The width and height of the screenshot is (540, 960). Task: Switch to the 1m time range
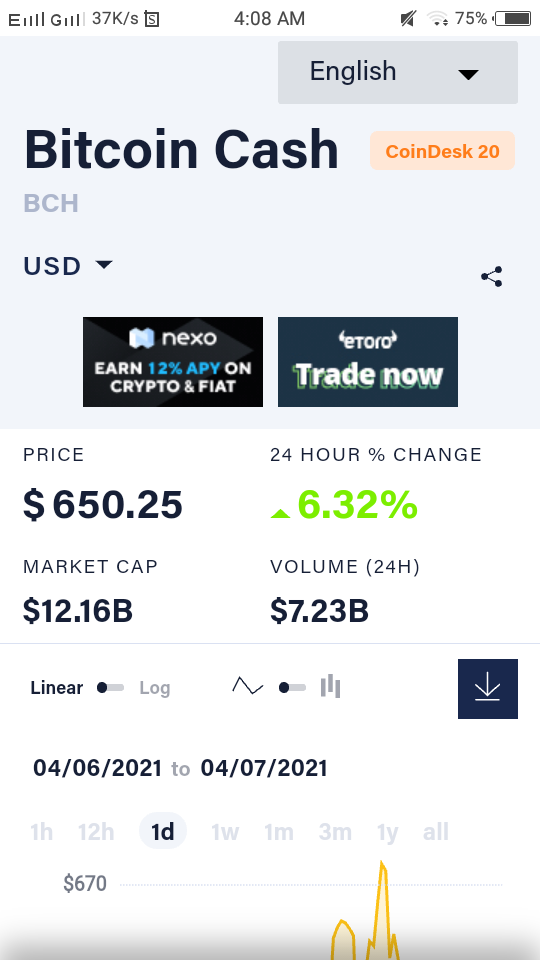pos(279,832)
